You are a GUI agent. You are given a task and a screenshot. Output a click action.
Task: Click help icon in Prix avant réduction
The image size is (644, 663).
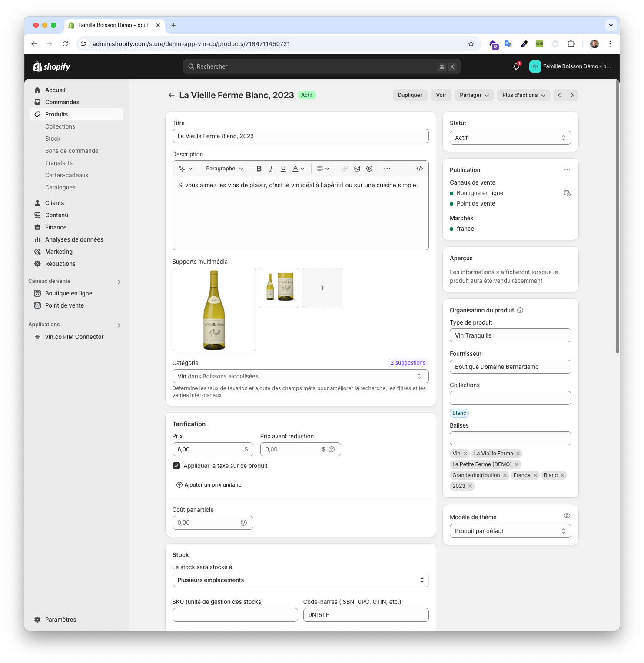click(332, 449)
